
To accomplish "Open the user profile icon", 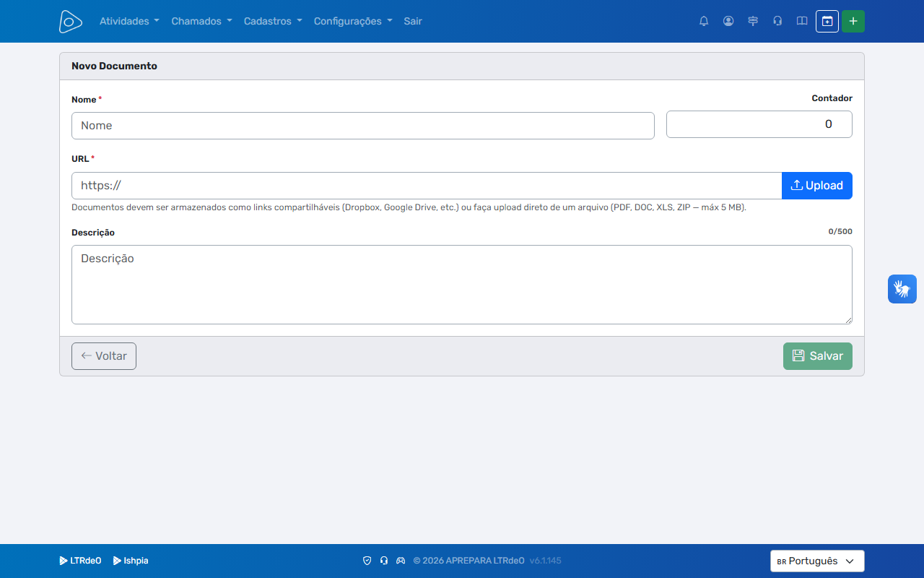I will pyautogui.click(x=728, y=21).
